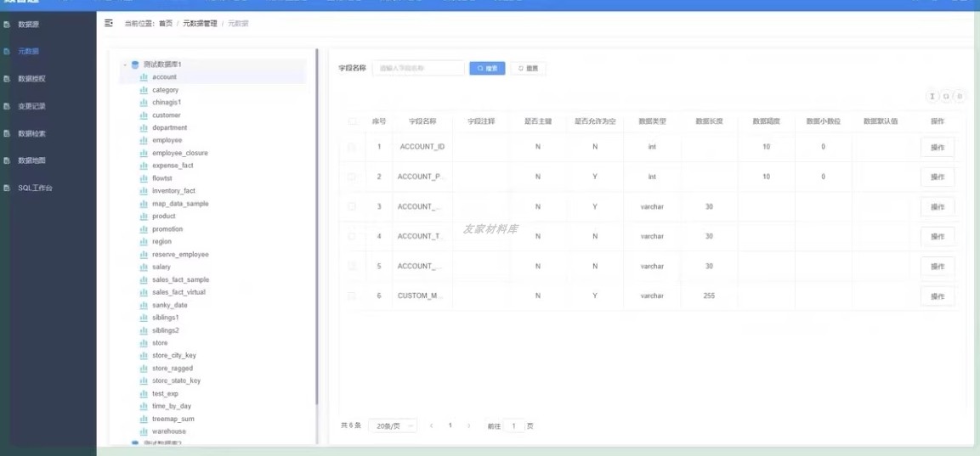The height and width of the screenshot is (456, 980).
Task: Click the 255 length cell of CUSTOM_M row
Action: pos(709,296)
